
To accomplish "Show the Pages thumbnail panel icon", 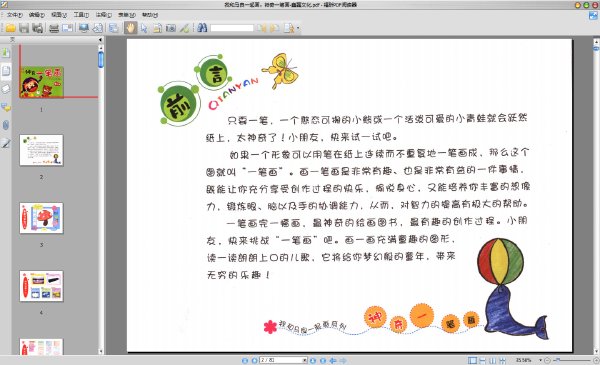I will point(6,71).
